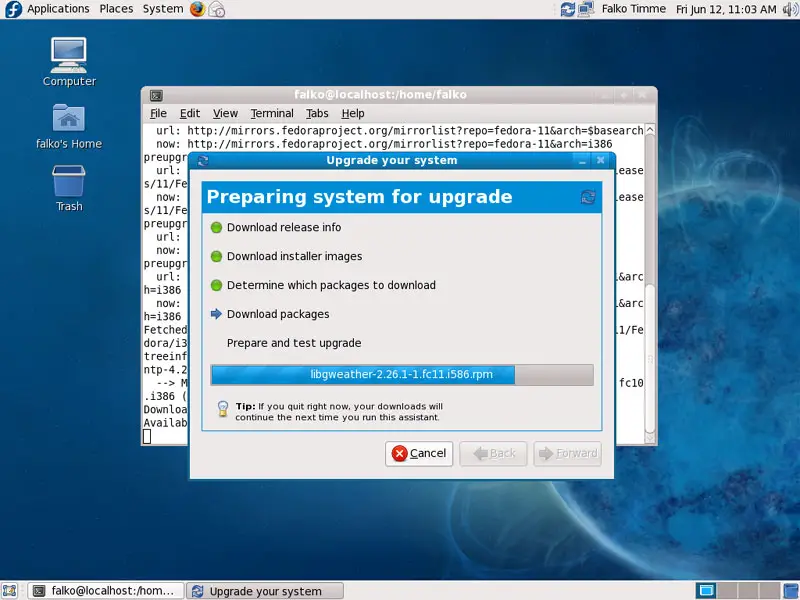
Task: Open the System menu
Action: (163, 9)
